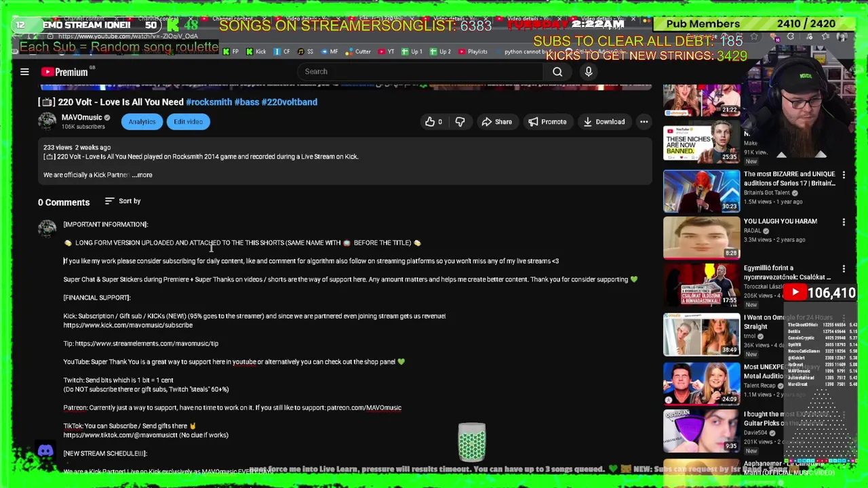Image resolution: width=868 pixels, height=488 pixels.
Task: Open heavy metal audition video thumbnail
Action: click(x=701, y=383)
